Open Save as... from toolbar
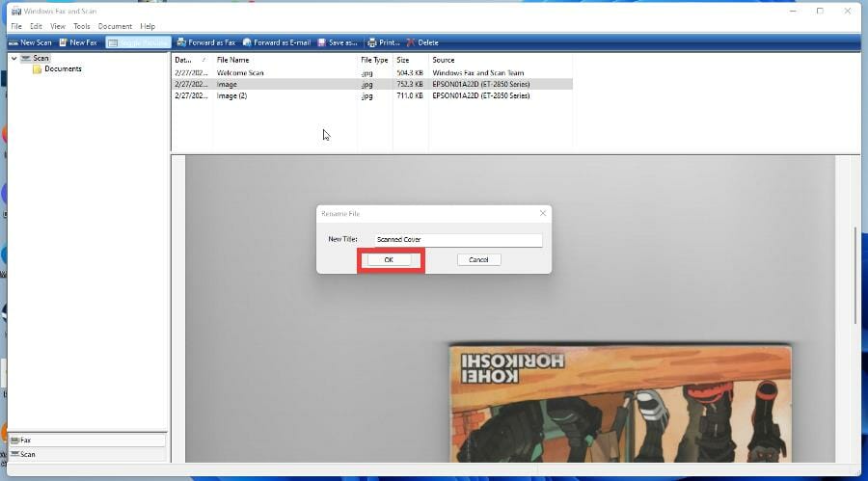The height and width of the screenshot is (481, 868). point(338,42)
